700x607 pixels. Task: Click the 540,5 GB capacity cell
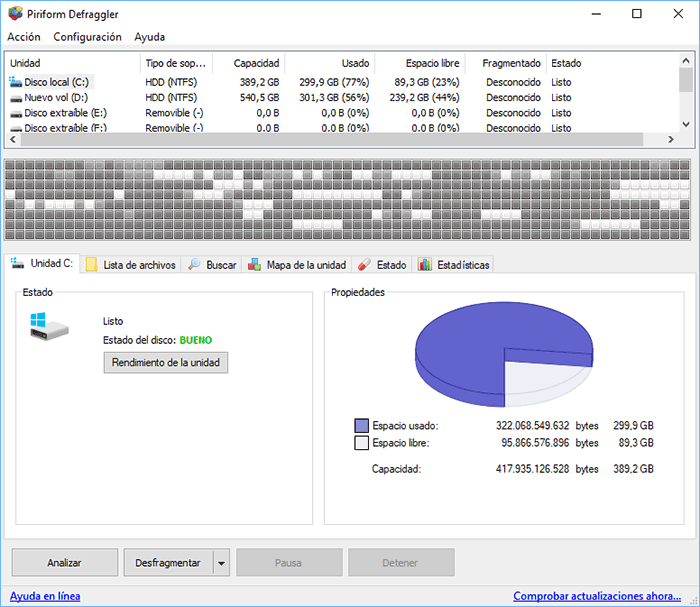click(x=259, y=98)
